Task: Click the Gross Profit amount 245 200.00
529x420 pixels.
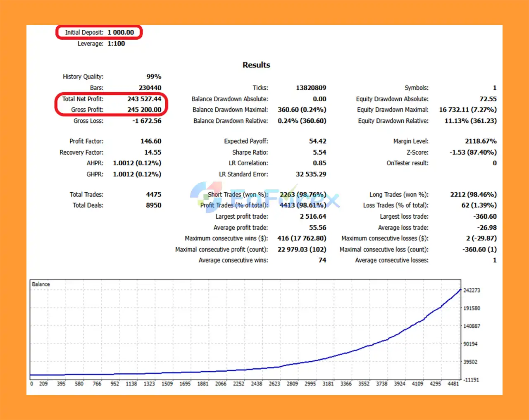Action: pos(144,110)
